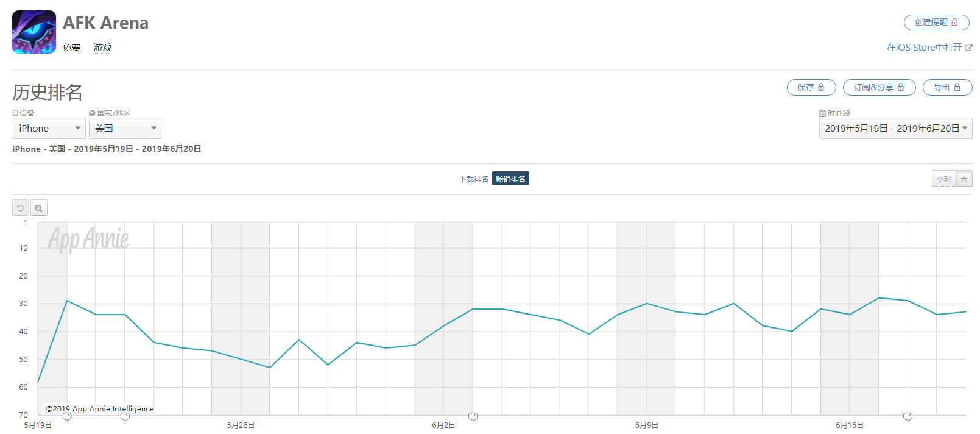Open the date range picker dropdown
980x434 pixels.
tap(895, 128)
